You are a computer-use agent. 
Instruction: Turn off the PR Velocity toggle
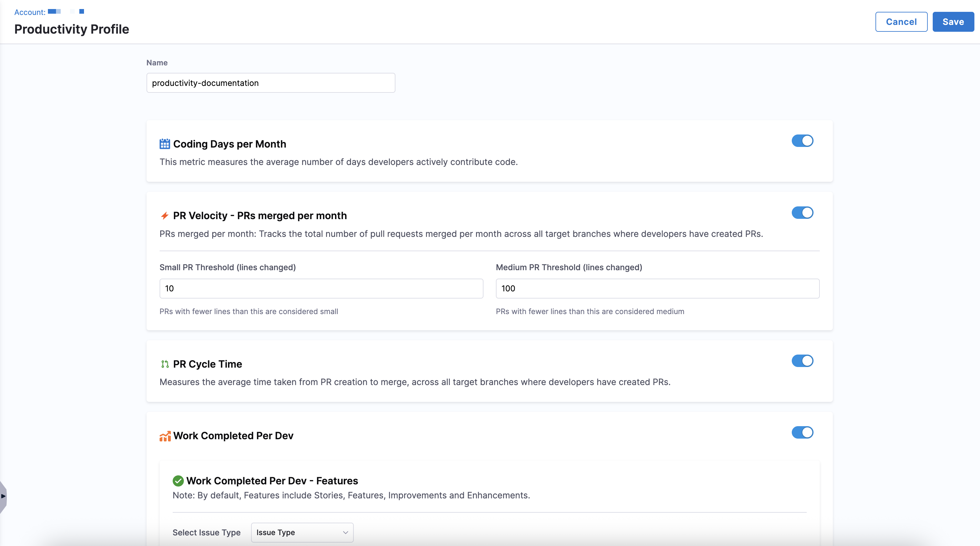(802, 213)
